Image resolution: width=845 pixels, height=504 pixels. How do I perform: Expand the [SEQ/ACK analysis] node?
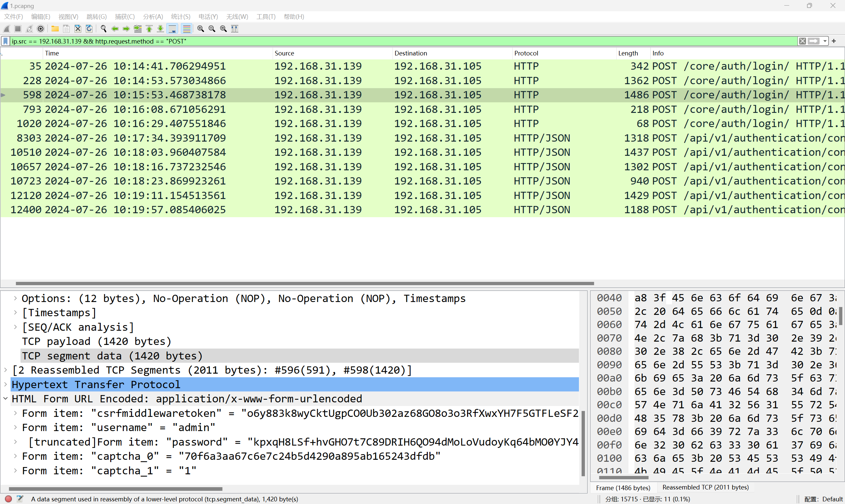[x=15, y=327]
